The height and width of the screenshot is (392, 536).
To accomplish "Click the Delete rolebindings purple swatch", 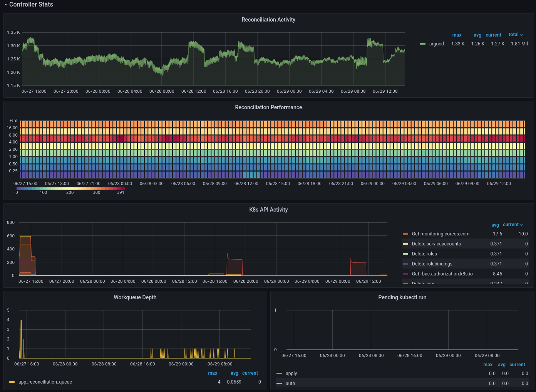I will point(405,264).
